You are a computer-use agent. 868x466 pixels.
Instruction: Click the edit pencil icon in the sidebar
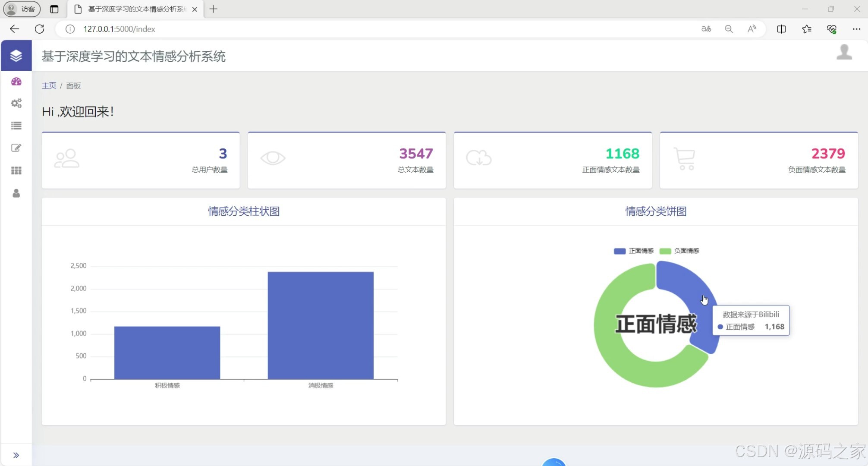[x=16, y=148]
